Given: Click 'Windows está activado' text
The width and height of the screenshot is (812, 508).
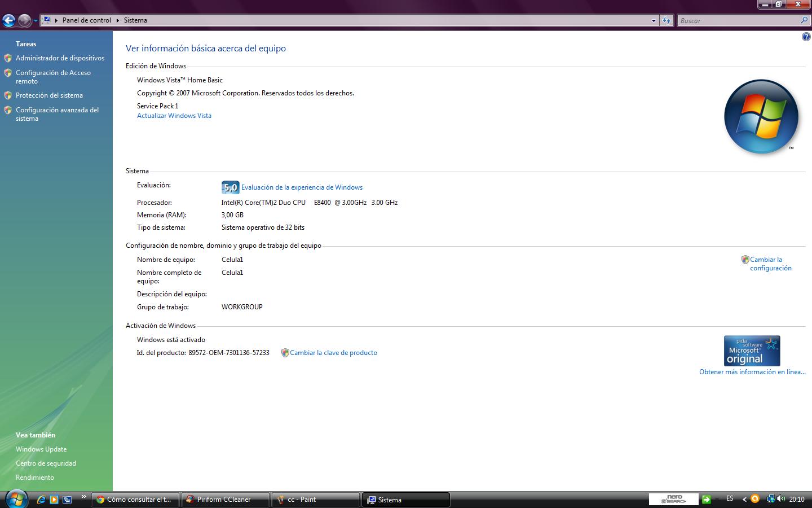Looking at the screenshot, I should click(171, 340).
